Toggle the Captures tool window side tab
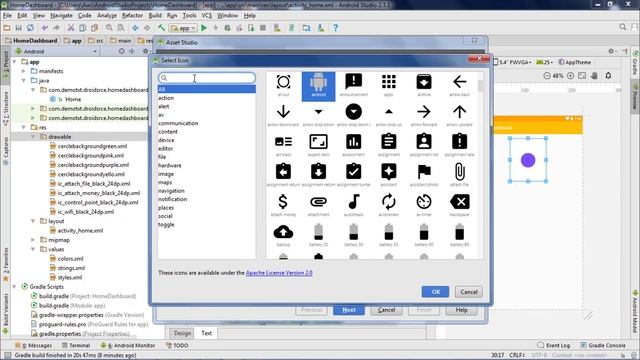The width and height of the screenshot is (640, 360). [5, 151]
